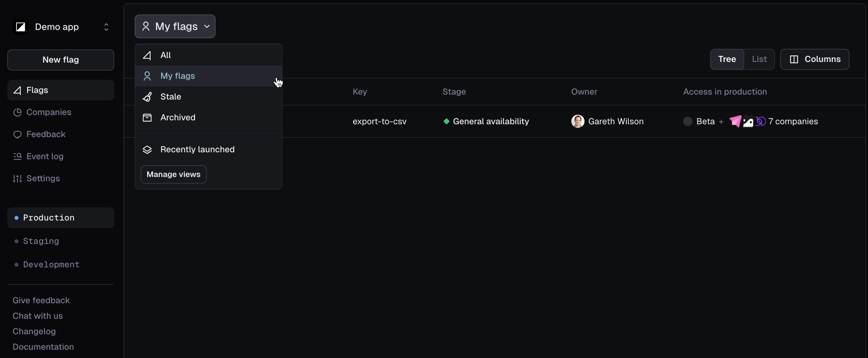Collapse the My flags view dropdown

[175, 26]
